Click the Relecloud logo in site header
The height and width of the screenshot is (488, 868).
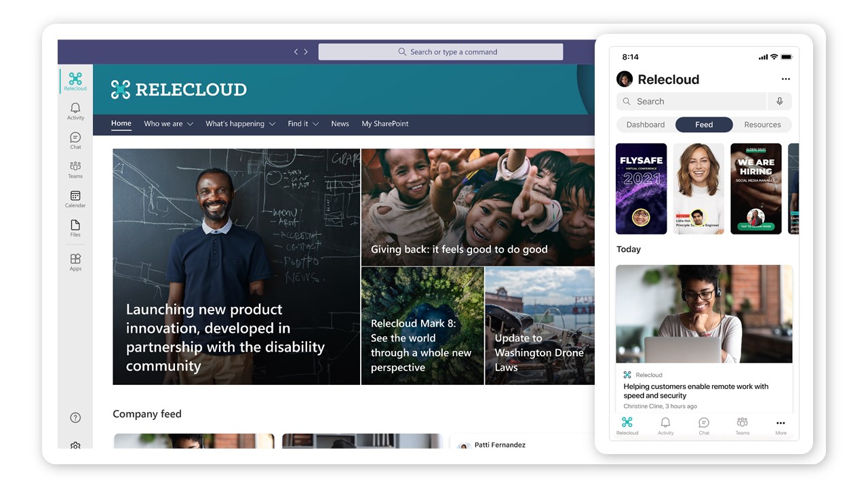179,89
